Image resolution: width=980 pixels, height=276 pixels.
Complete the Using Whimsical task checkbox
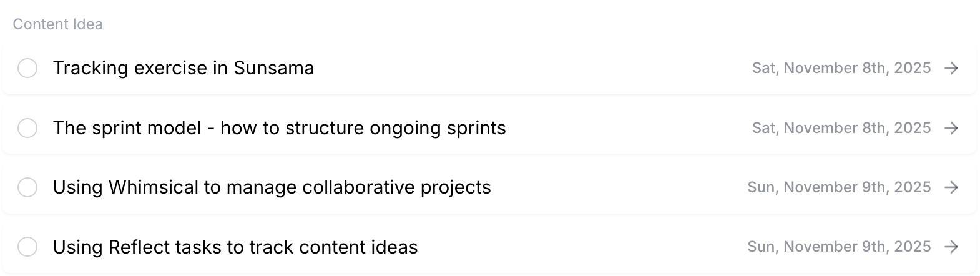27,187
